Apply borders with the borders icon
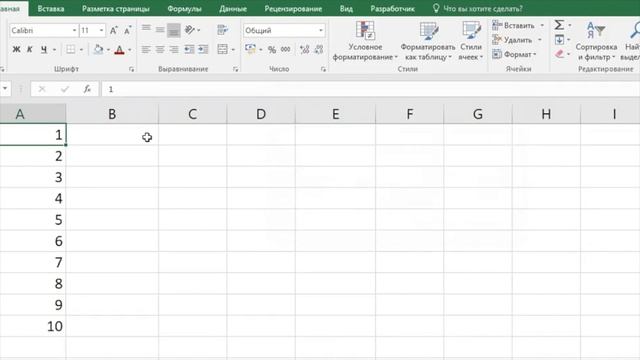 pyautogui.click(x=71, y=50)
